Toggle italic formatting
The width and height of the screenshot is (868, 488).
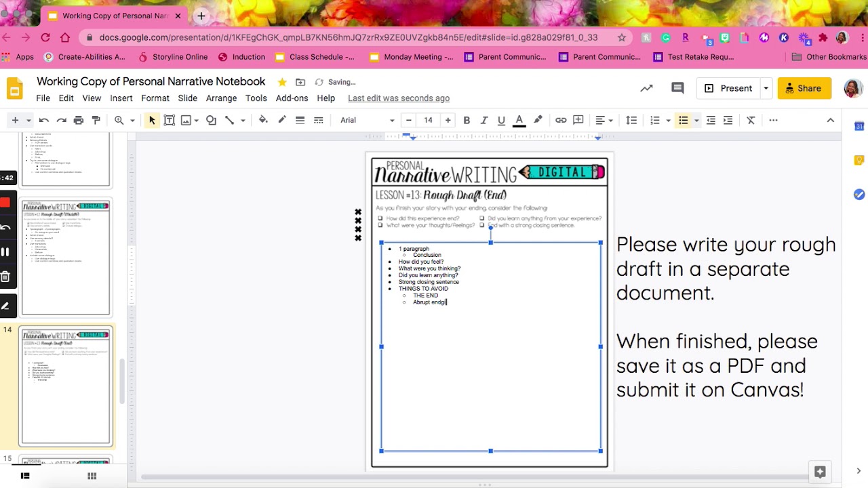coord(484,120)
